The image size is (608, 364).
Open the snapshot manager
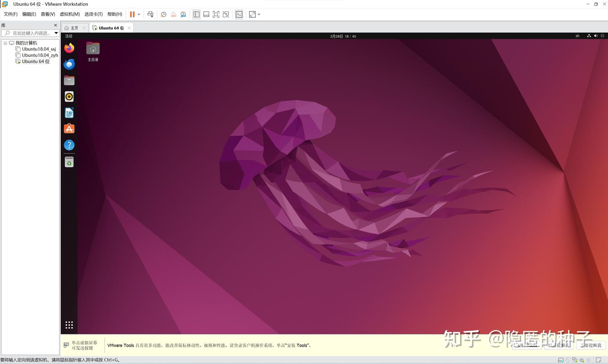point(183,14)
